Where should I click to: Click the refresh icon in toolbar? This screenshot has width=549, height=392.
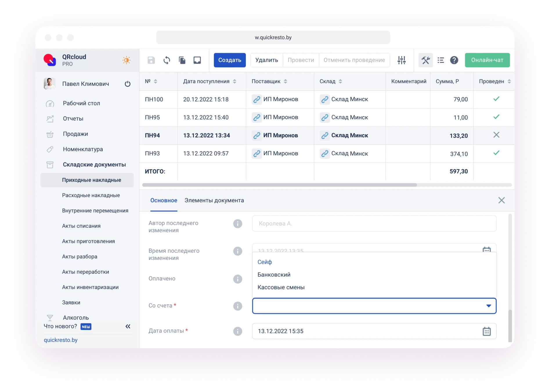click(167, 60)
